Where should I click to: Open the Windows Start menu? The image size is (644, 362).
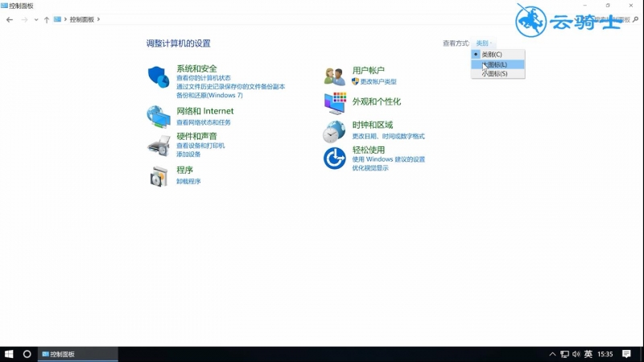[9, 354]
